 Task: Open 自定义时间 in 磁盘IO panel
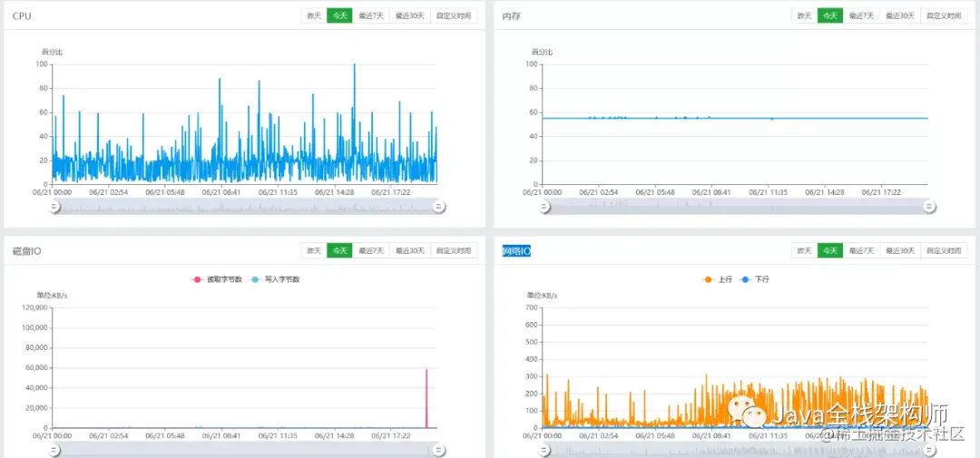454,250
